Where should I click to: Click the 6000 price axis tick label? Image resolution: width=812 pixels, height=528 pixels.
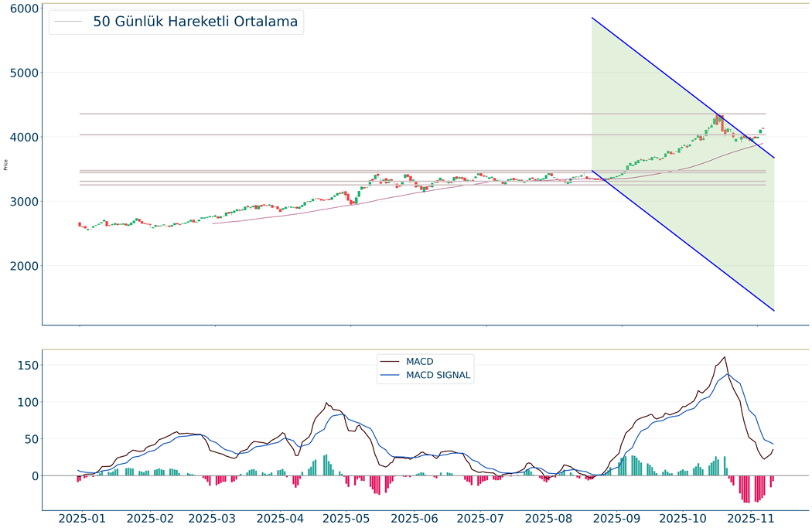[26, 9]
